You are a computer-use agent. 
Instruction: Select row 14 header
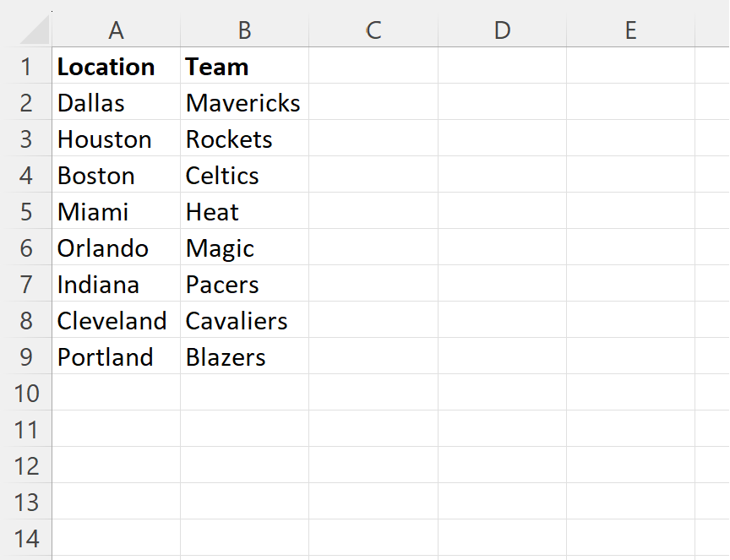coord(26,538)
